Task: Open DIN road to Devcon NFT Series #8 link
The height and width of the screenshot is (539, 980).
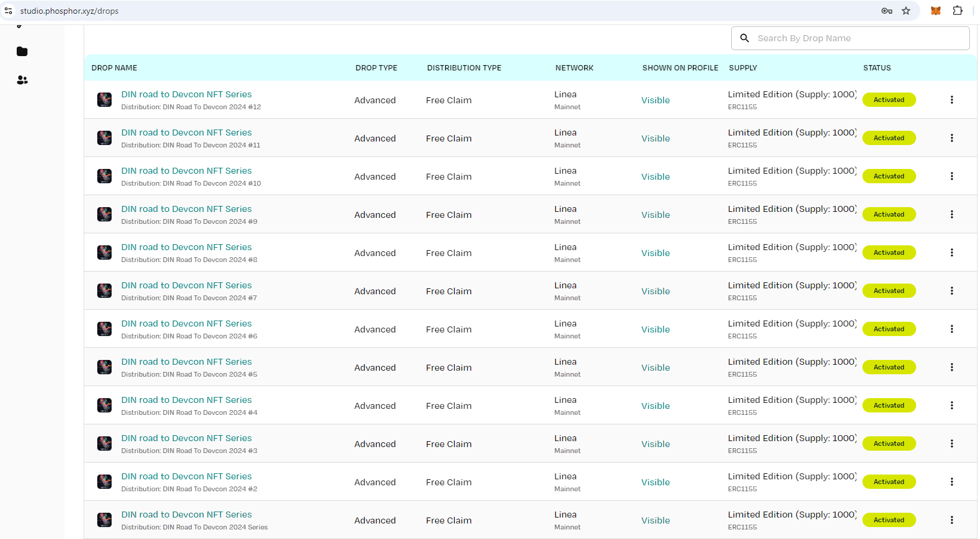Action: 186,247
